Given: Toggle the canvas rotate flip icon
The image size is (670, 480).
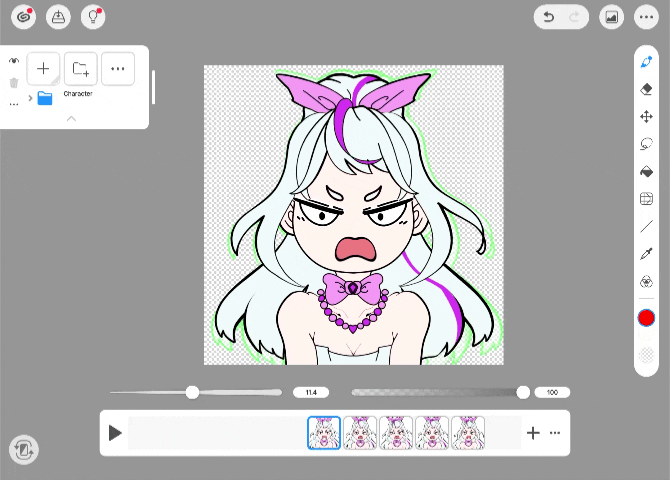Looking at the screenshot, I should (x=24, y=450).
